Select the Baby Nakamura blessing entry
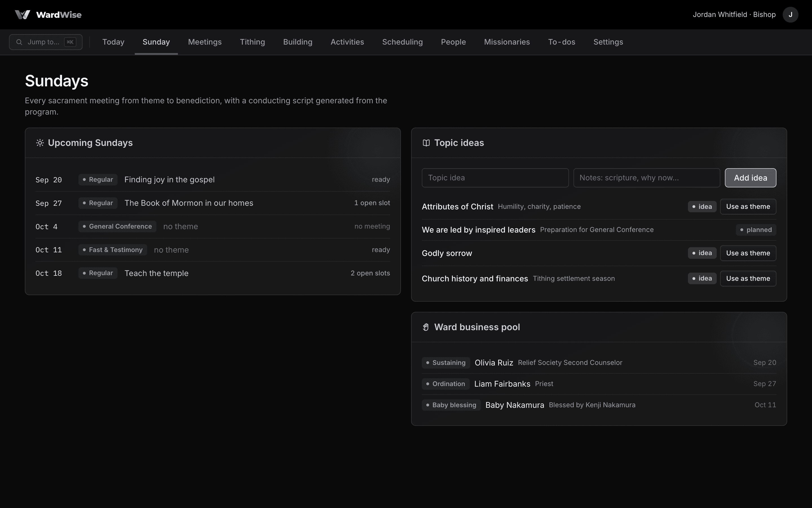The width and height of the screenshot is (812, 508). pyautogui.click(x=599, y=405)
